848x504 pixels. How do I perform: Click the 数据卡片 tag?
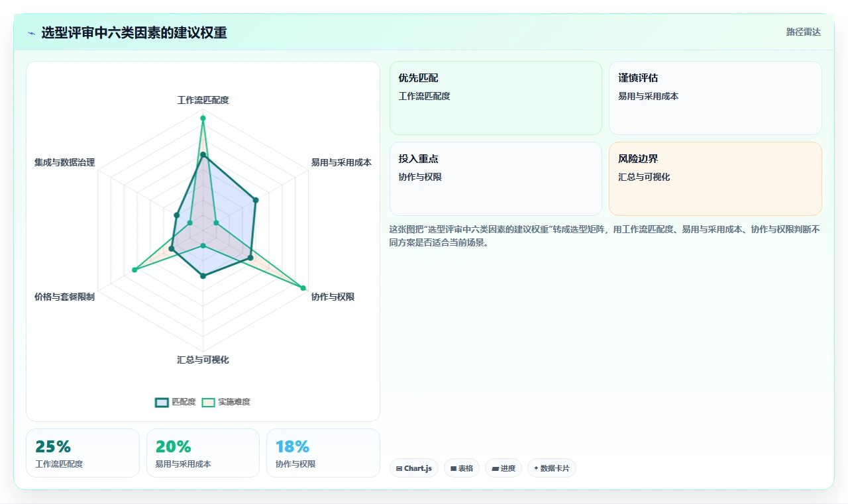click(x=552, y=468)
